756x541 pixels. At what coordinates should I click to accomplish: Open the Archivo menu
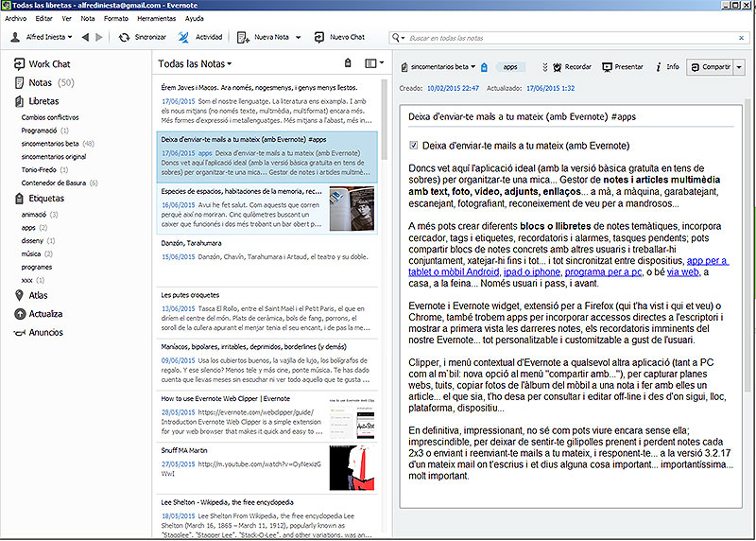[15, 18]
